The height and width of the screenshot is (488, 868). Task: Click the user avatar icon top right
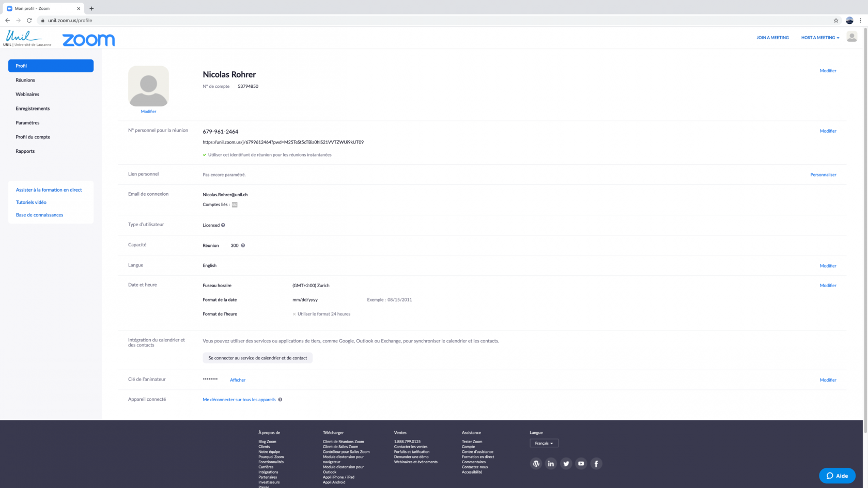tap(852, 37)
